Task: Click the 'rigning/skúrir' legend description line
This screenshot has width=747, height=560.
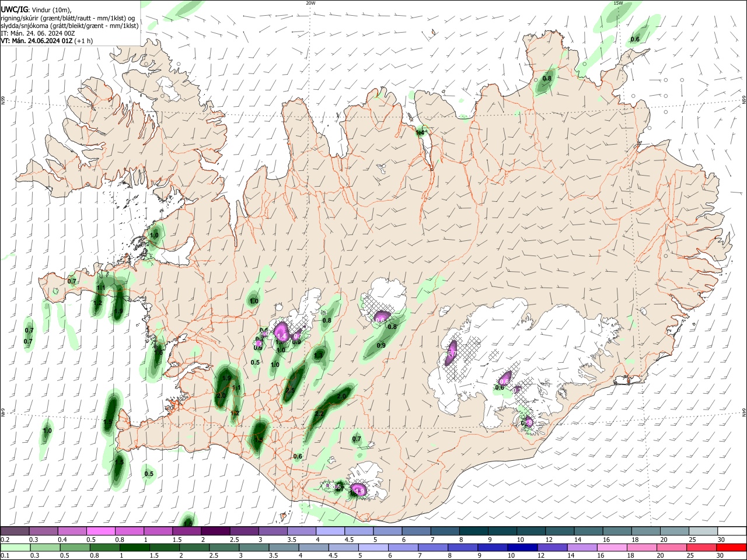Action: (68, 18)
